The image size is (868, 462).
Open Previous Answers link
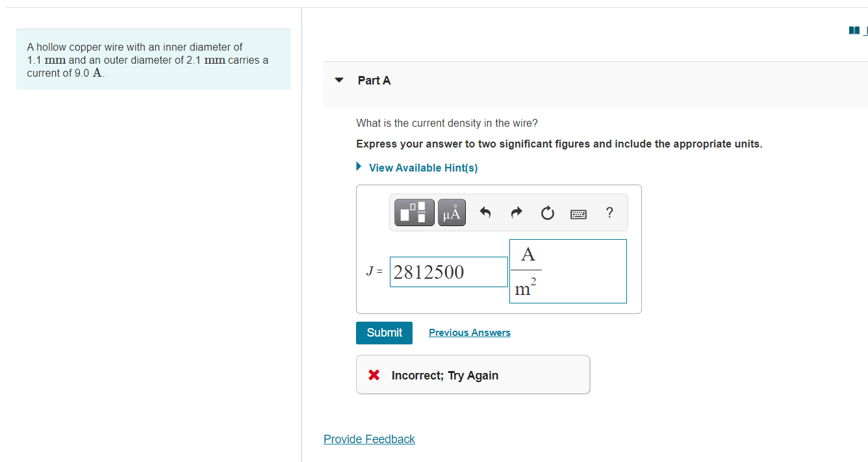(470, 333)
